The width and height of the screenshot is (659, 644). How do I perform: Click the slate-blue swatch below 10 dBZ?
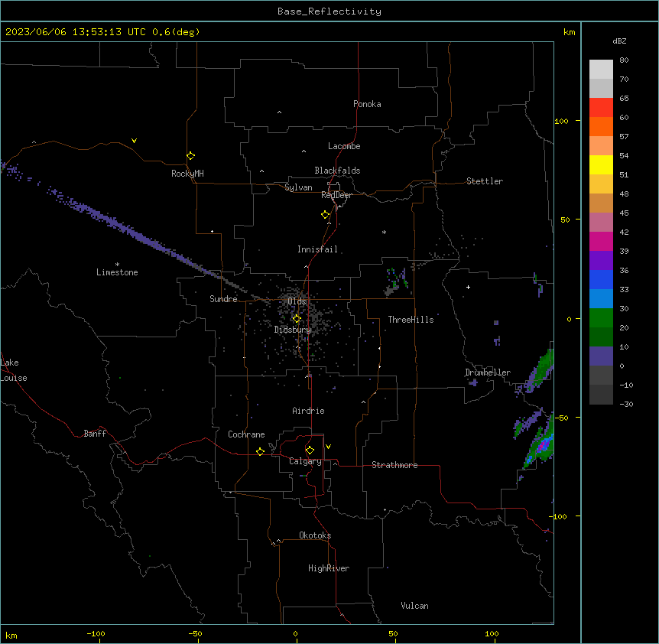tap(601, 356)
